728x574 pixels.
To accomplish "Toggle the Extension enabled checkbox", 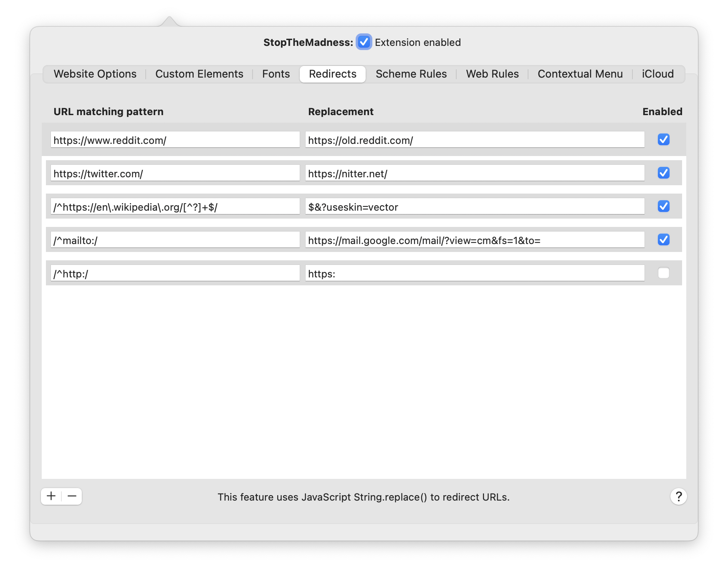I will (364, 42).
